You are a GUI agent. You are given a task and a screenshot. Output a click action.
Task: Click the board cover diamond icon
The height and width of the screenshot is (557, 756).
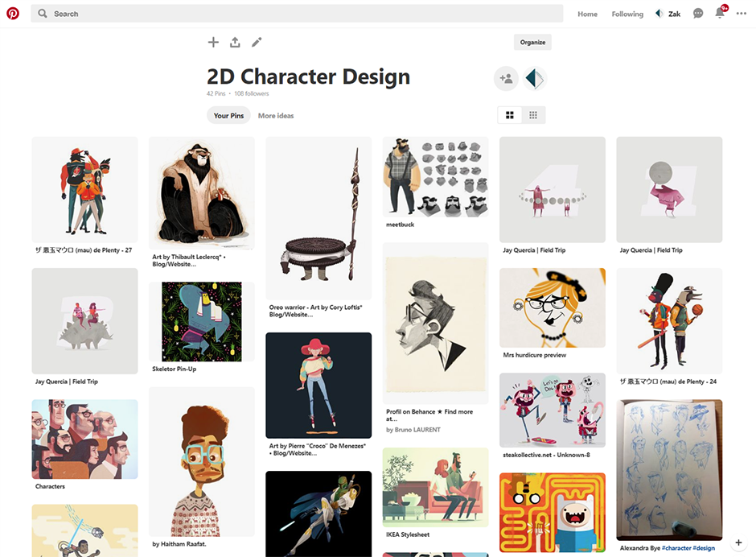[x=533, y=78]
